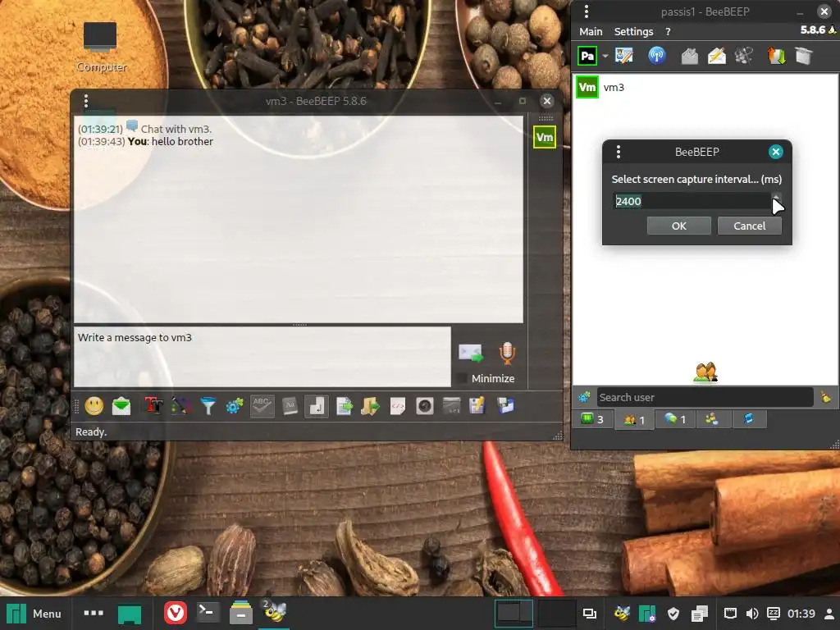Image resolution: width=840 pixels, height=630 pixels.
Task: Switch to the blue book tab
Action: (749, 419)
